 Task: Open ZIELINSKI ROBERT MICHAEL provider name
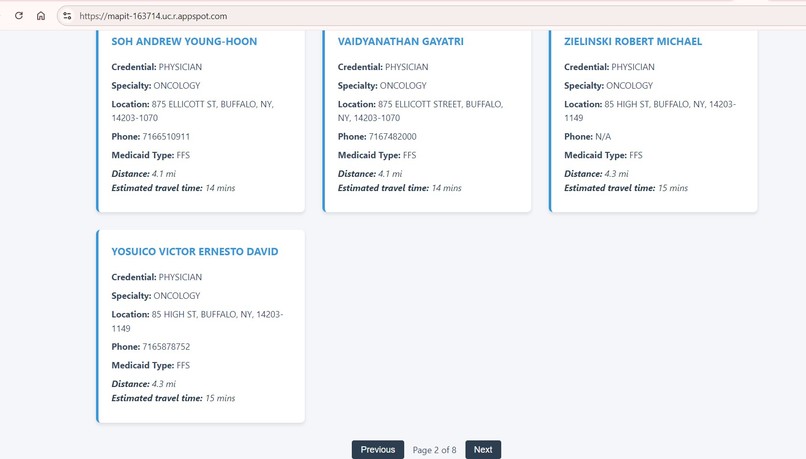(633, 42)
